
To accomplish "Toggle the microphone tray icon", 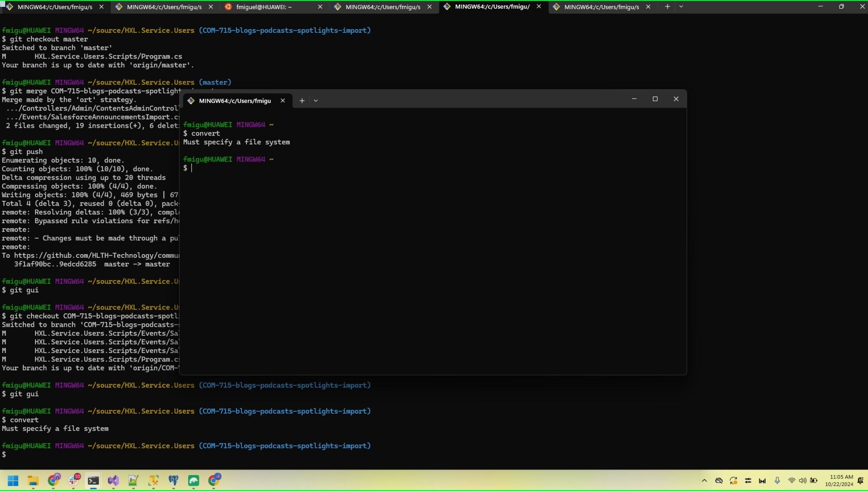I will [x=777, y=481].
